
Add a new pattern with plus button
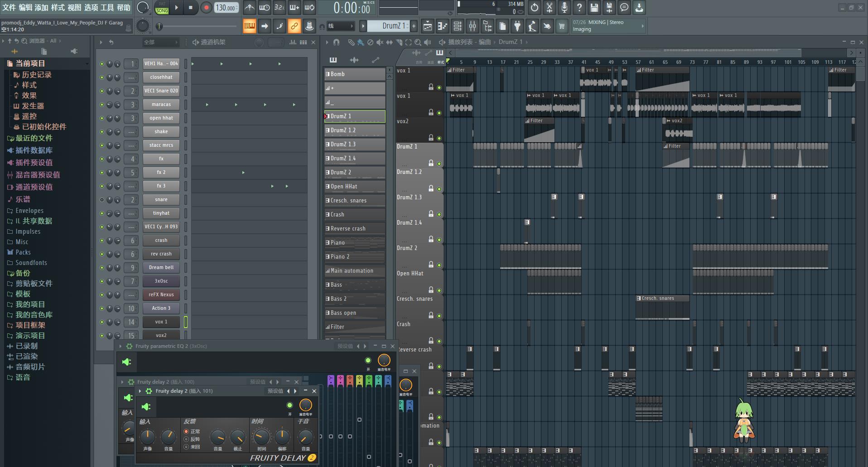coord(414,26)
